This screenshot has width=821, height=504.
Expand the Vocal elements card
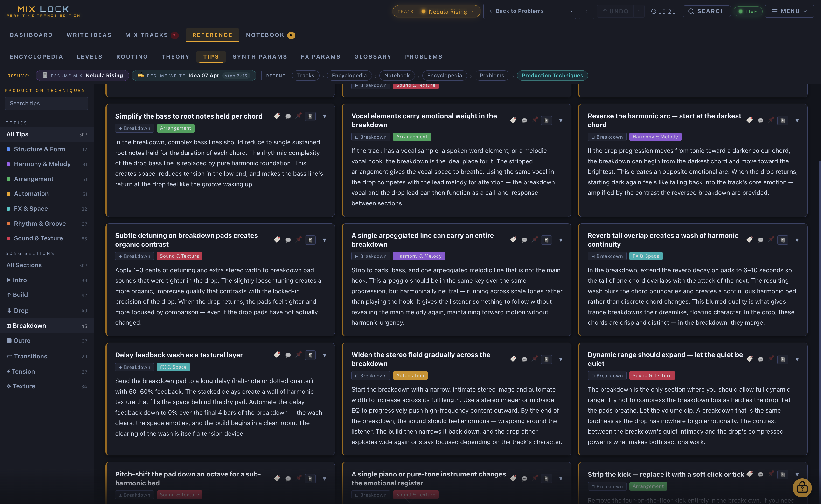pos(561,121)
